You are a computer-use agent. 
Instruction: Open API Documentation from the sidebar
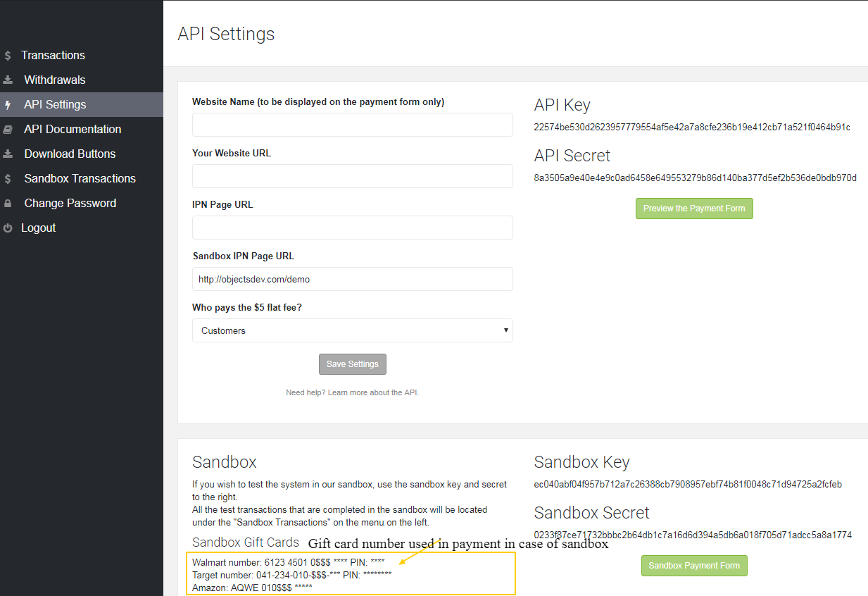(x=82, y=129)
